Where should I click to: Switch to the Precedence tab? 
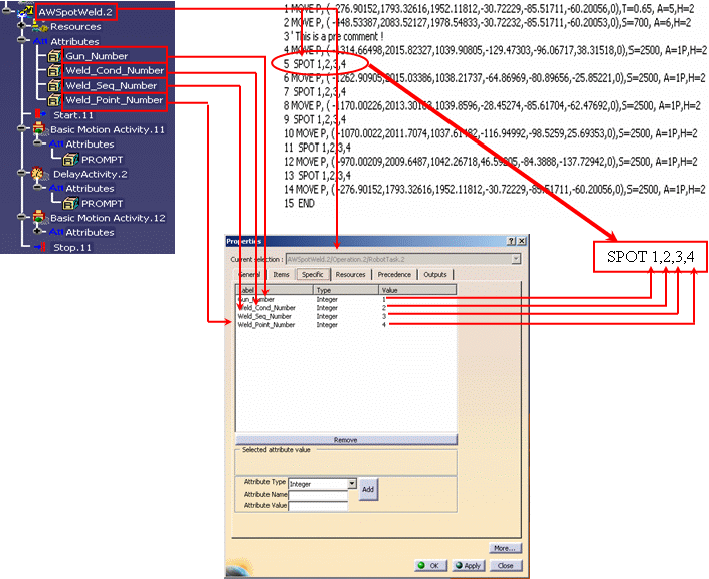394,274
